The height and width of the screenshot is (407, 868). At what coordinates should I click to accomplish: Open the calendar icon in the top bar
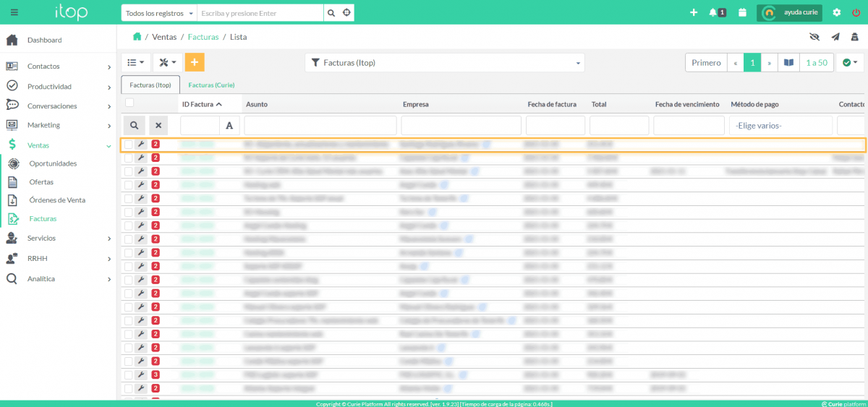pos(742,12)
